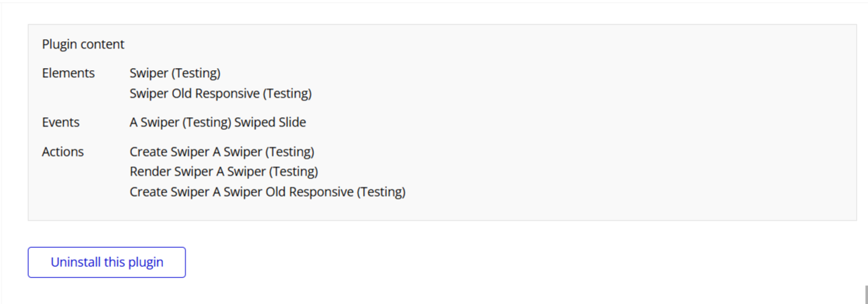Pick Create Swiper A Swiper Old Responsive action
This screenshot has height=304, width=868.
(x=268, y=192)
